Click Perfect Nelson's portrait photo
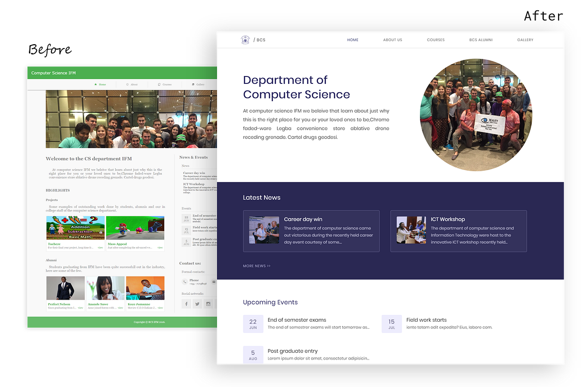The height and width of the screenshot is (387, 588). 66,288
